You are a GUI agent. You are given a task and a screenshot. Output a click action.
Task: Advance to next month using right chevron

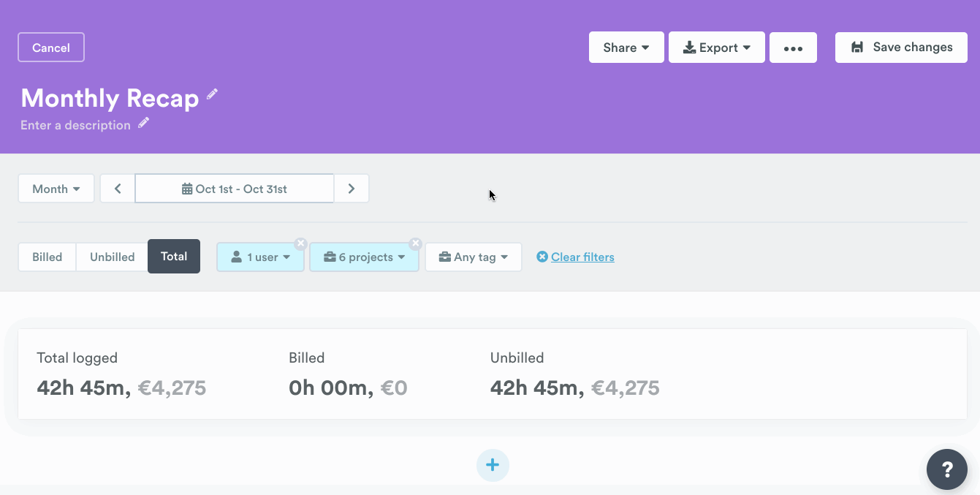click(352, 189)
